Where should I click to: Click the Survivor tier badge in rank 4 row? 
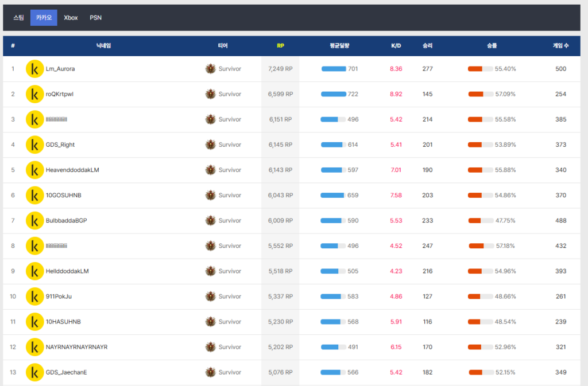point(211,145)
